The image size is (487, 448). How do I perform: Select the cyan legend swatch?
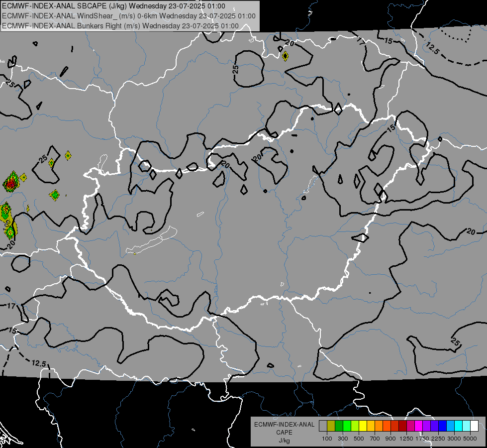[x=459, y=426]
